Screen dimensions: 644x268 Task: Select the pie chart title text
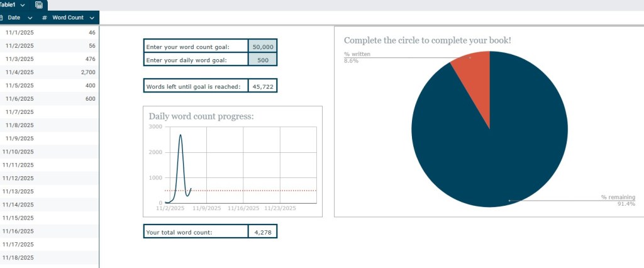[x=427, y=40]
